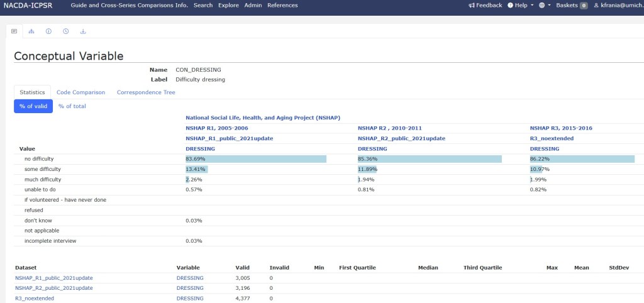Open the Explore menu item

(x=228, y=6)
